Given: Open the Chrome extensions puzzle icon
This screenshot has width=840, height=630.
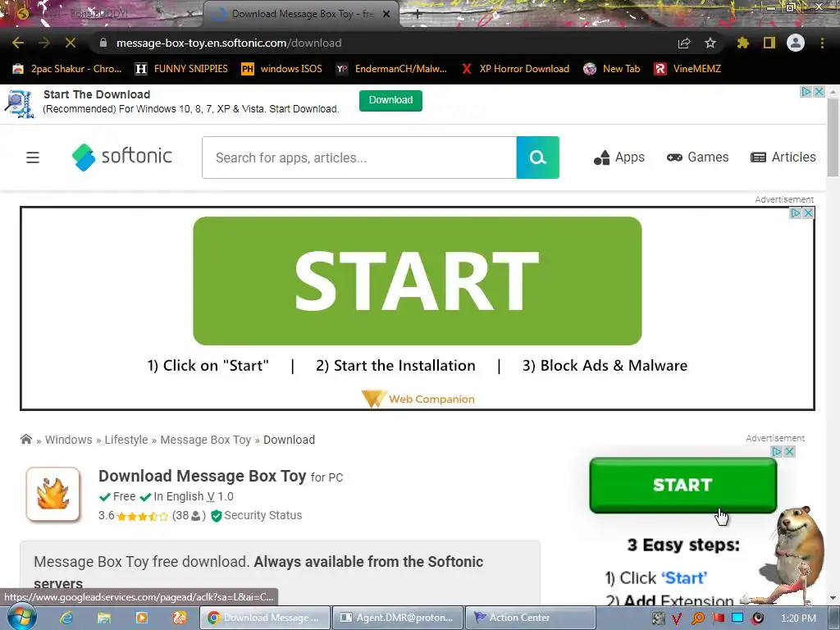Looking at the screenshot, I should coord(743,43).
